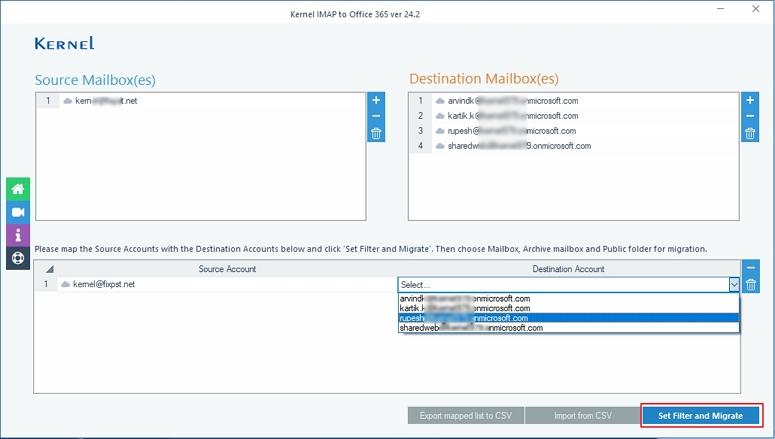Collapse the Destination Account dropdown arrow

click(x=734, y=285)
